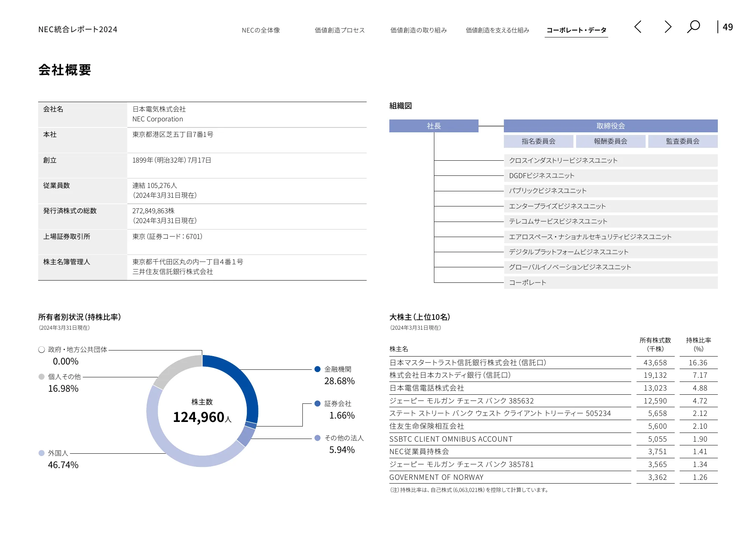756x535 pixels.
Task: Click the 外国人 legend dot
Action: coord(42,453)
